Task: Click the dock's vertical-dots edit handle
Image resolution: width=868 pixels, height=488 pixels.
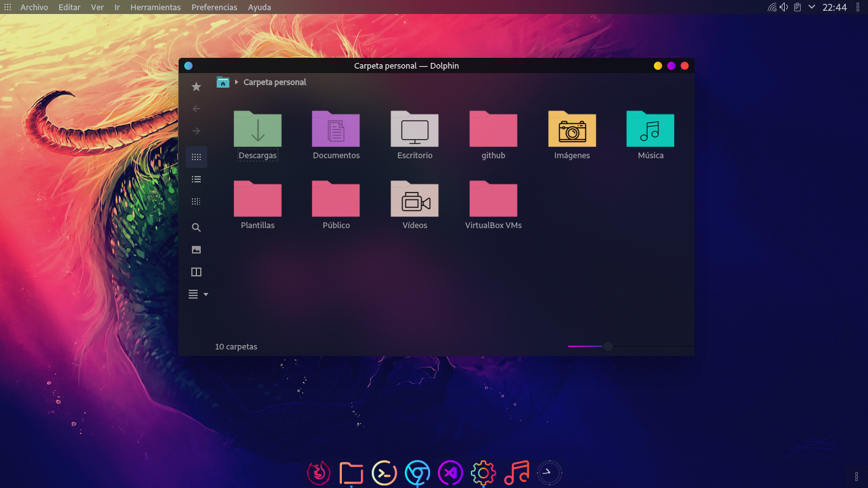Action: pos(857,476)
